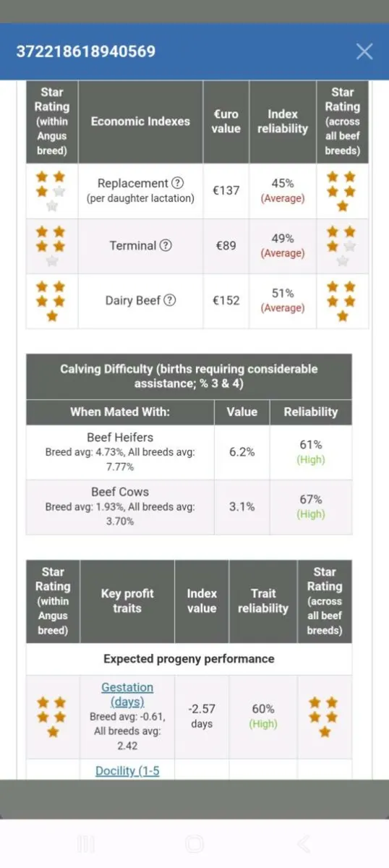
Task: Select the Expected progeny performance heading
Action: point(189,659)
